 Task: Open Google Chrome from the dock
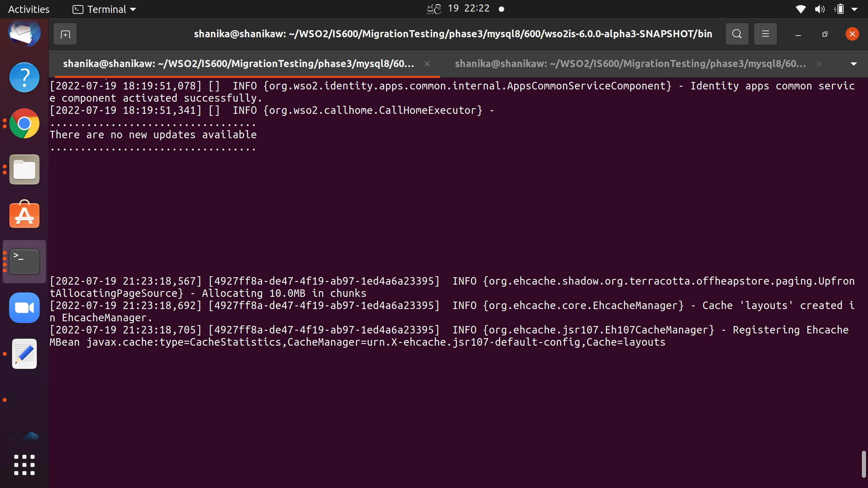coord(24,123)
